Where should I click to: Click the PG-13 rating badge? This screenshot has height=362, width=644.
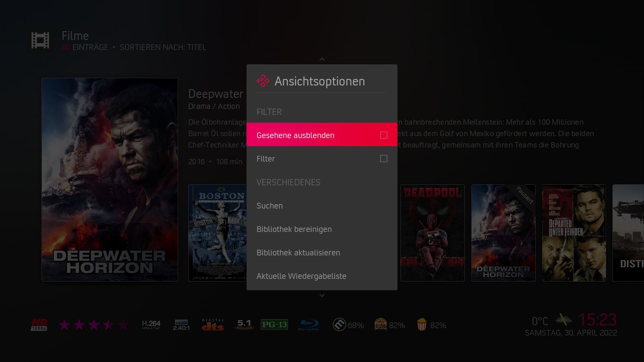click(x=274, y=324)
